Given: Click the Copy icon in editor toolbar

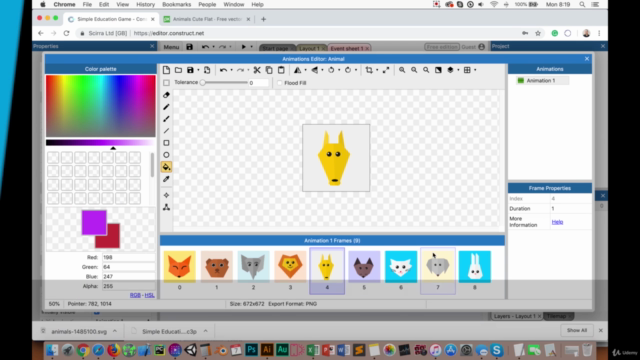Looking at the screenshot, I should point(269,70).
